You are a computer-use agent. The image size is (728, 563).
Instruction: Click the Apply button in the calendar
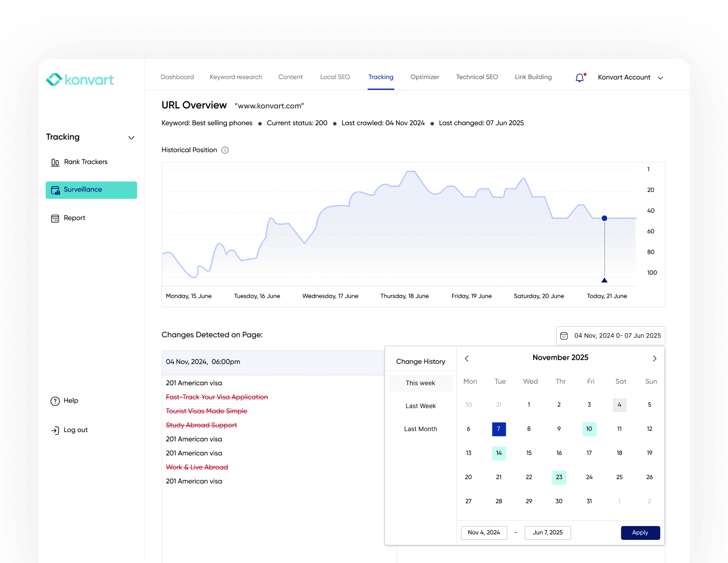[x=640, y=532]
